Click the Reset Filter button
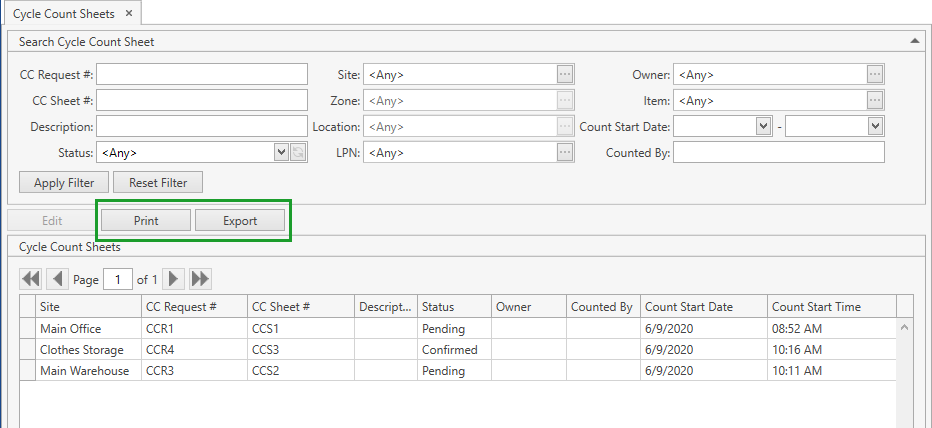Image resolution: width=932 pixels, height=428 pixels. coord(158,183)
